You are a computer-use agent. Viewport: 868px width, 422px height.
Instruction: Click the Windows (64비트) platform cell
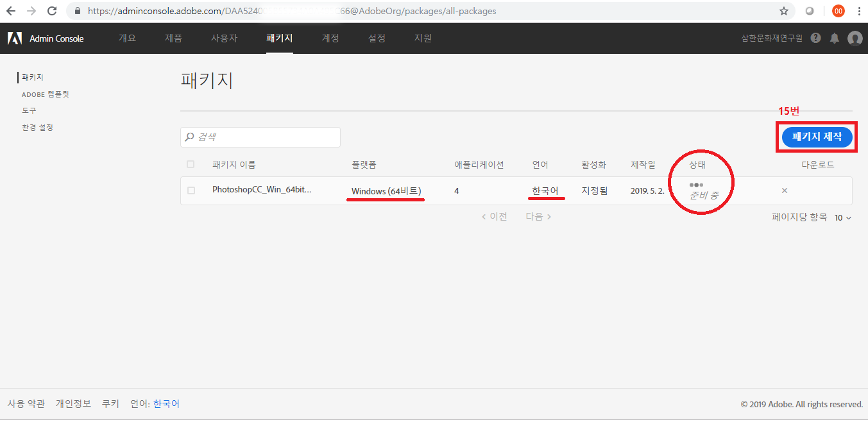(386, 190)
